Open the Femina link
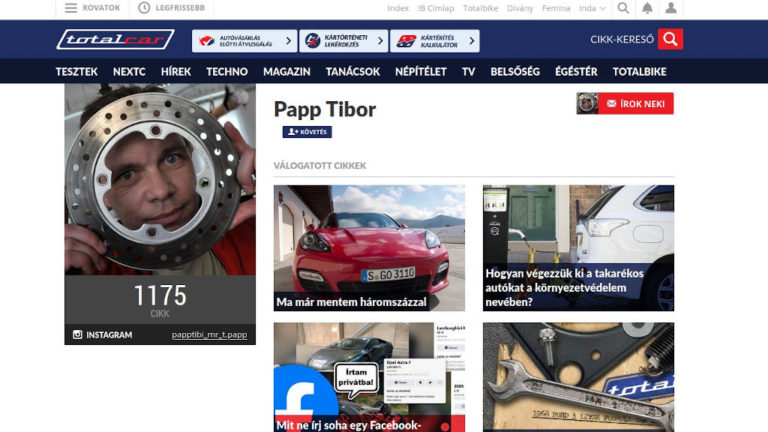This screenshot has height=432, width=768. (556, 8)
